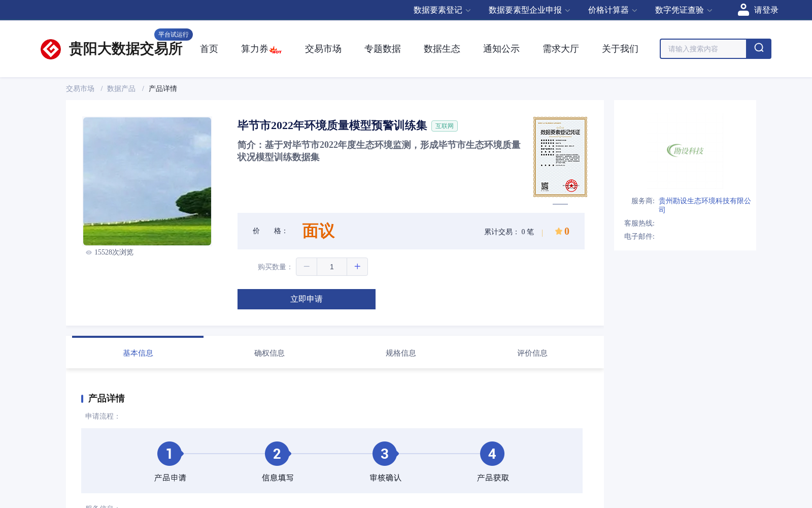Decrease purchase quantity with minus button
Viewport: 812px width, 508px height.
[307, 267]
